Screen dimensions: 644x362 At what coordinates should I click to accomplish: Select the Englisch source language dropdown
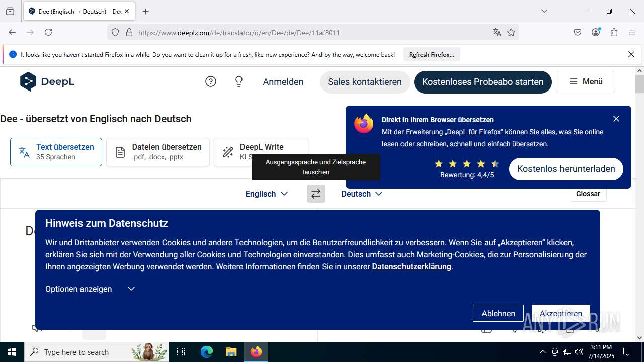(267, 194)
